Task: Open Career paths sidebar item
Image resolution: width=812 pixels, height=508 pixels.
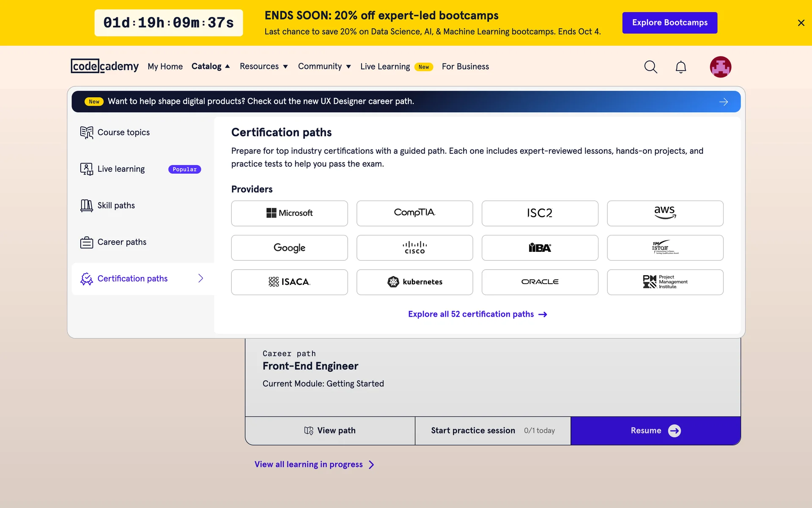Action: 122,242
